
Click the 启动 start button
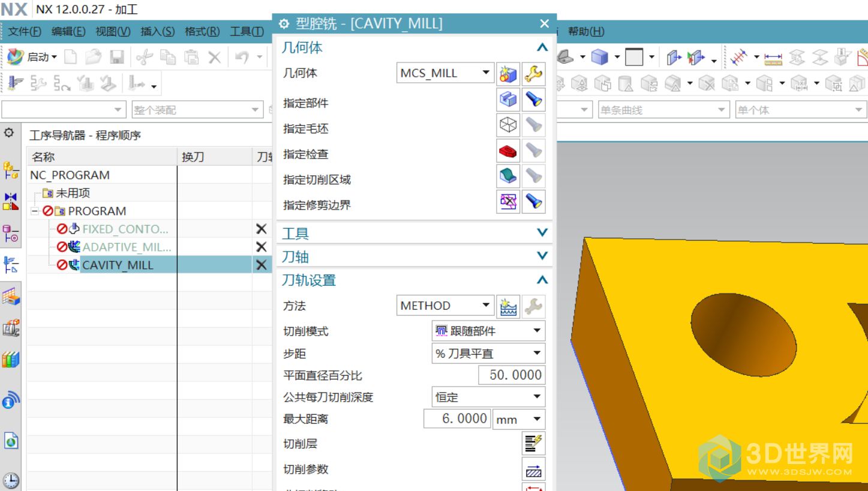[x=32, y=57]
